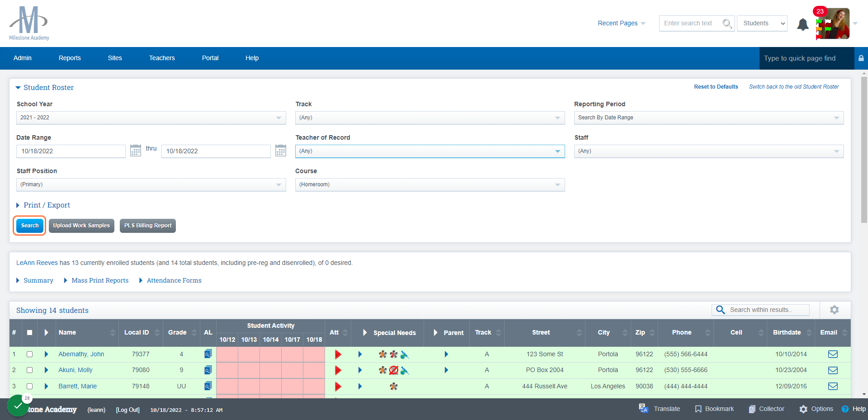
Task: Open LeAnn Reeves teacher link
Action: tap(37, 263)
